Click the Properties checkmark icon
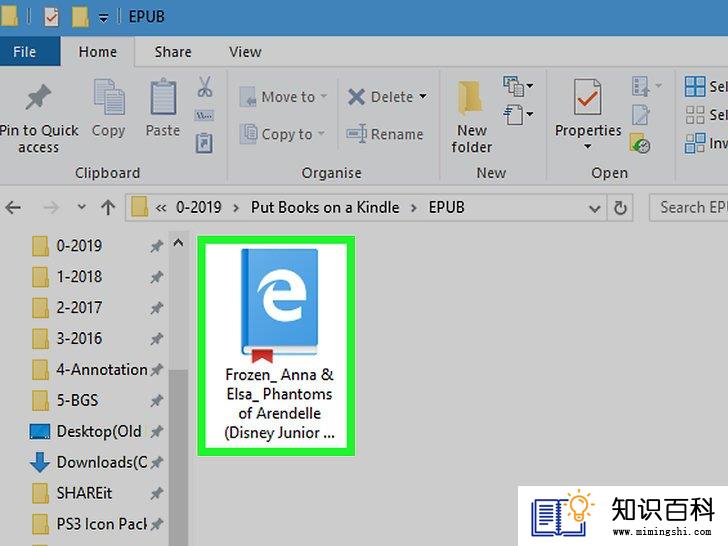This screenshot has width=728, height=546. click(x=587, y=97)
